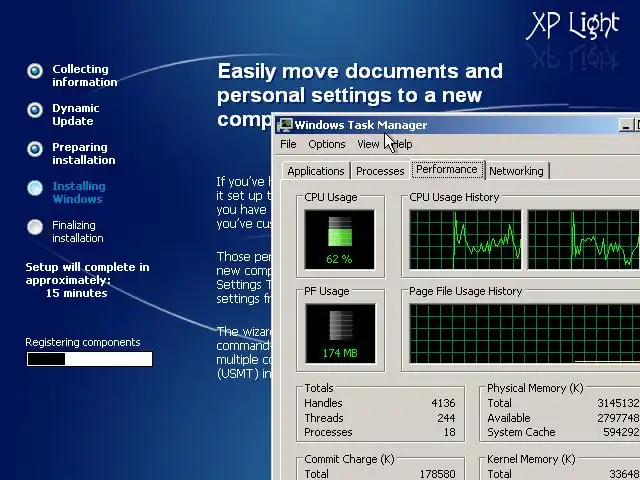The image size is (640, 480).
Task: Minimize the Task Manager window
Action: tap(625, 126)
